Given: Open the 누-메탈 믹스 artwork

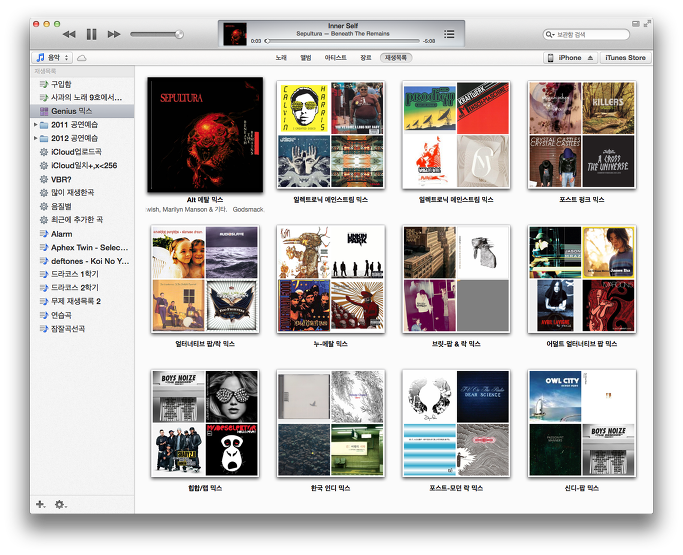Looking at the screenshot, I should 331,279.
